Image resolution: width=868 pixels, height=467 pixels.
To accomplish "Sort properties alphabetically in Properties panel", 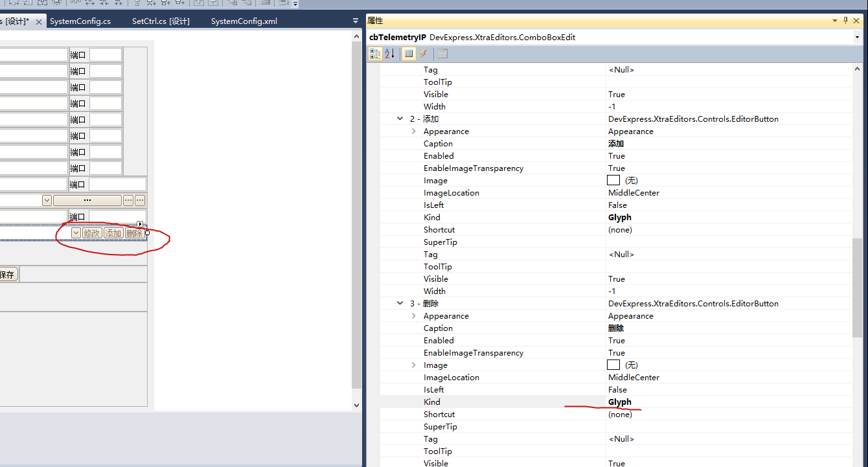I will [389, 53].
